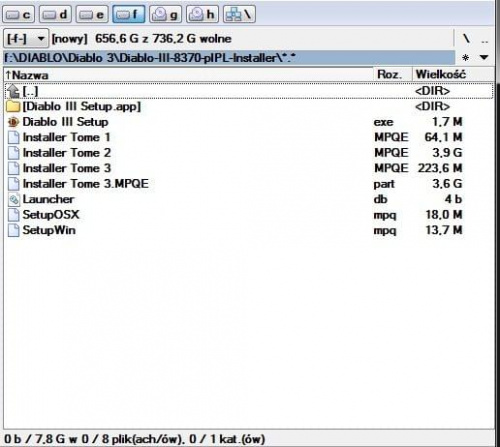The image size is (500, 447).
Task: Go to root directory backslash button
Action: click(x=466, y=39)
